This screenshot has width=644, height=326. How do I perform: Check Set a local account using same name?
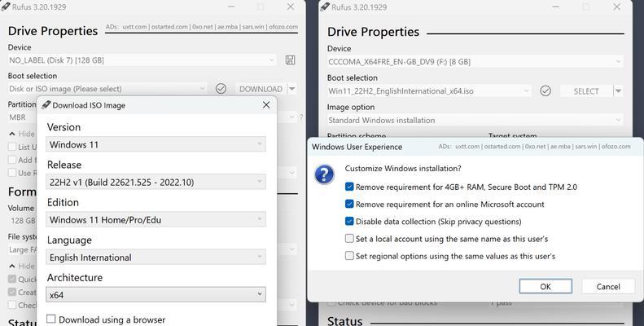point(349,239)
